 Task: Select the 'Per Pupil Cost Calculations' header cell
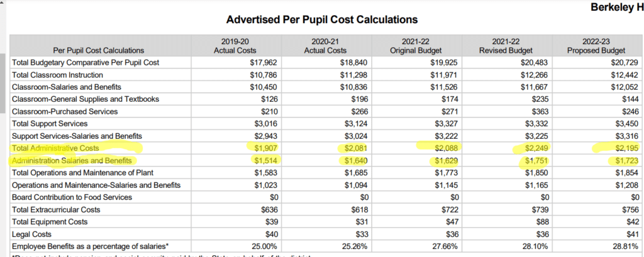pyautogui.click(x=98, y=50)
